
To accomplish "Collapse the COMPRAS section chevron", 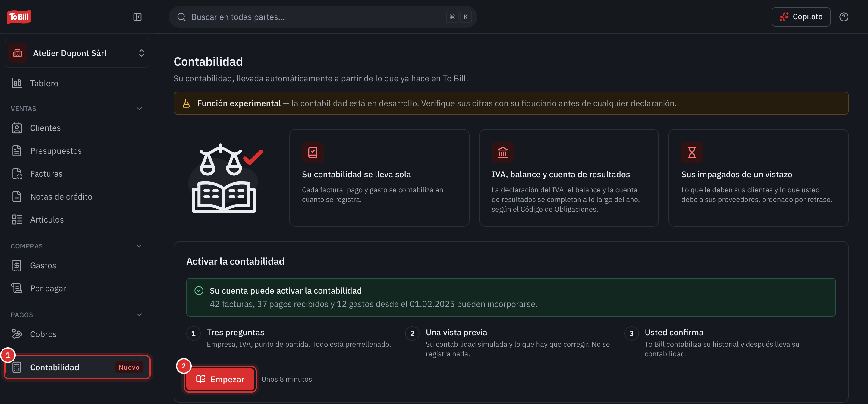I will [139, 246].
